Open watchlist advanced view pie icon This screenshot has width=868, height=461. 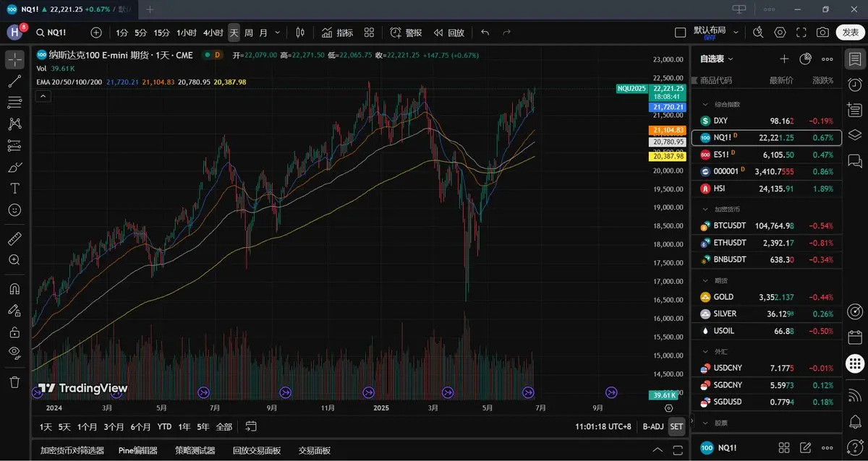coord(806,59)
